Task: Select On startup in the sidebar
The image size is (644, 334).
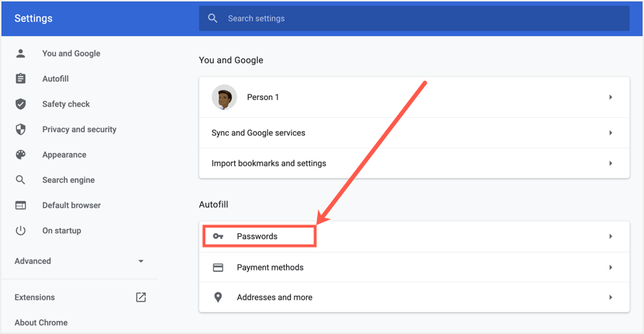Action: point(62,230)
